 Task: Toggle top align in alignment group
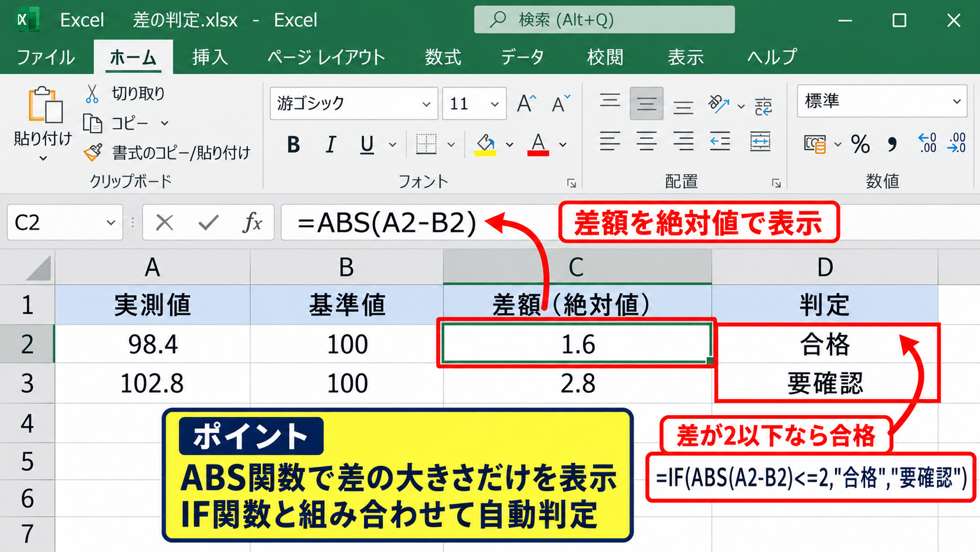click(610, 101)
